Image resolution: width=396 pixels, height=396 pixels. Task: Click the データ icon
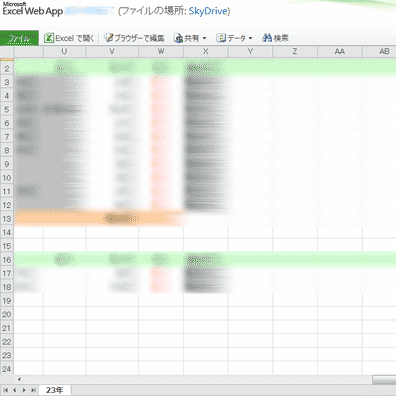pos(221,38)
